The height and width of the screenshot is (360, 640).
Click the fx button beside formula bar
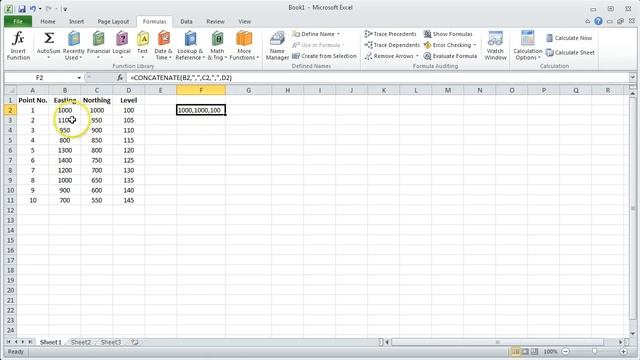(x=120, y=78)
